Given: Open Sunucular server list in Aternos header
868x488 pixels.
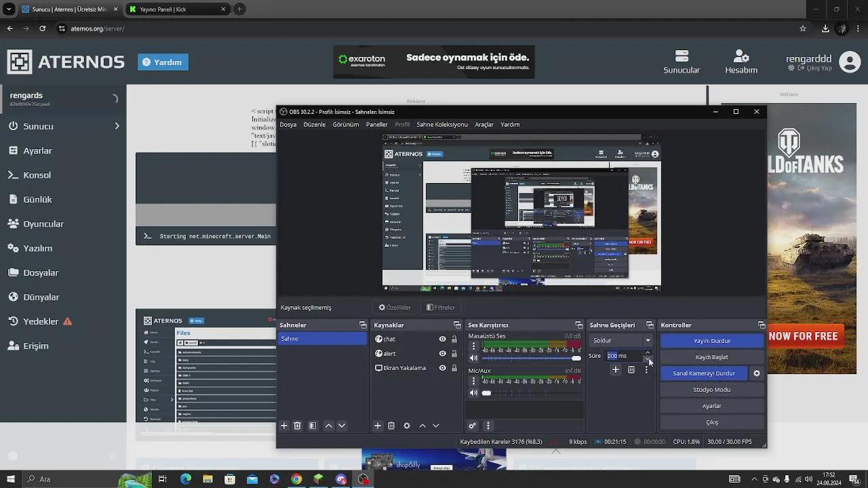Looking at the screenshot, I should click(x=682, y=62).
